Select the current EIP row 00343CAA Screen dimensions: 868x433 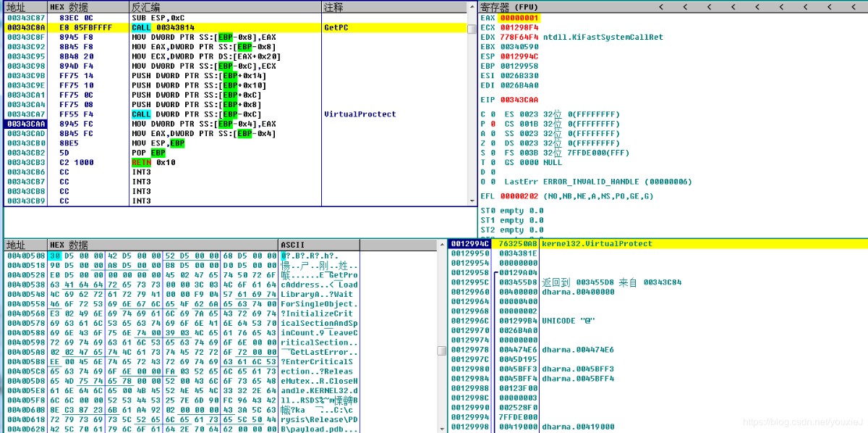[x=235, y=124]
